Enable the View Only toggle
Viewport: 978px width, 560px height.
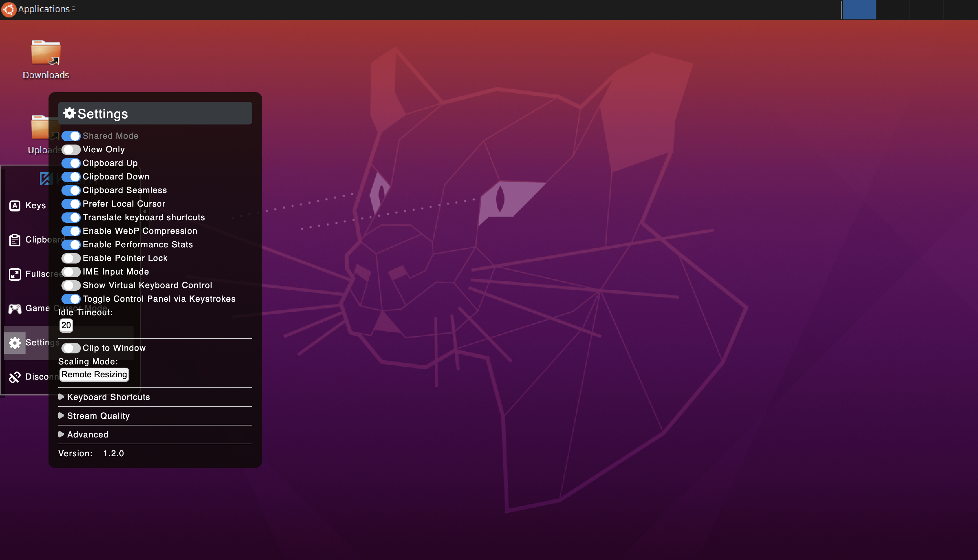pyautogui.click(x=71, y=149)
